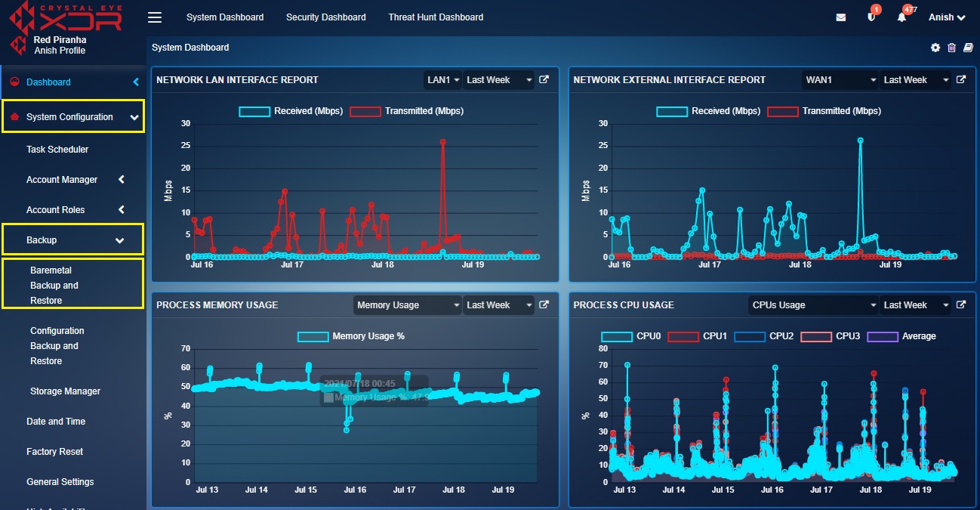The height and width of the screenshot is (510, 980).
Task: Select Dashboard in the sidebar
Action: coord(48,82)
